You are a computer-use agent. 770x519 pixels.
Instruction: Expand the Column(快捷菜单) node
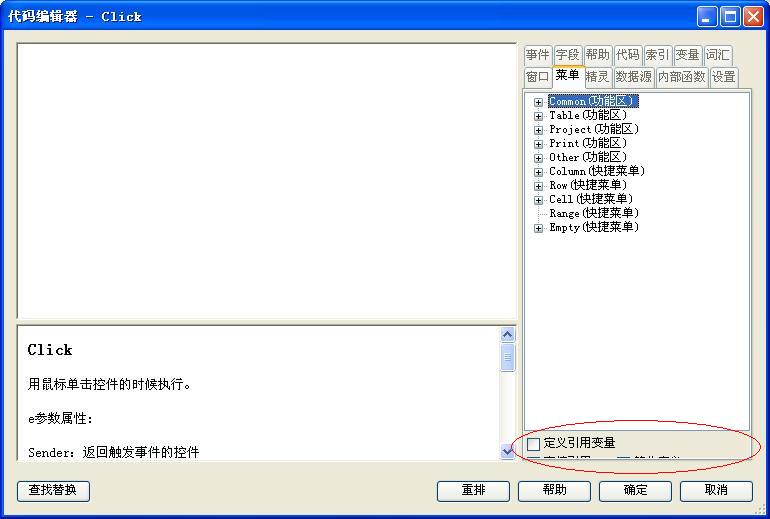tap(539, 172)
